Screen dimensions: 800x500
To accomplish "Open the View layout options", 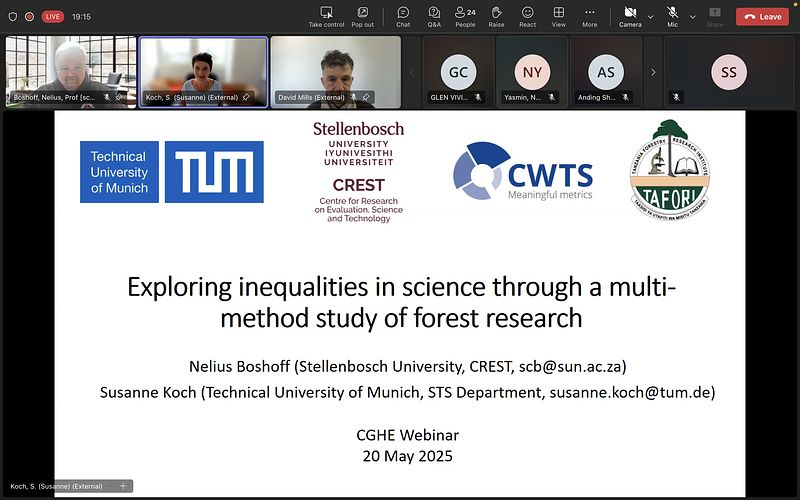I will (558, 16).
